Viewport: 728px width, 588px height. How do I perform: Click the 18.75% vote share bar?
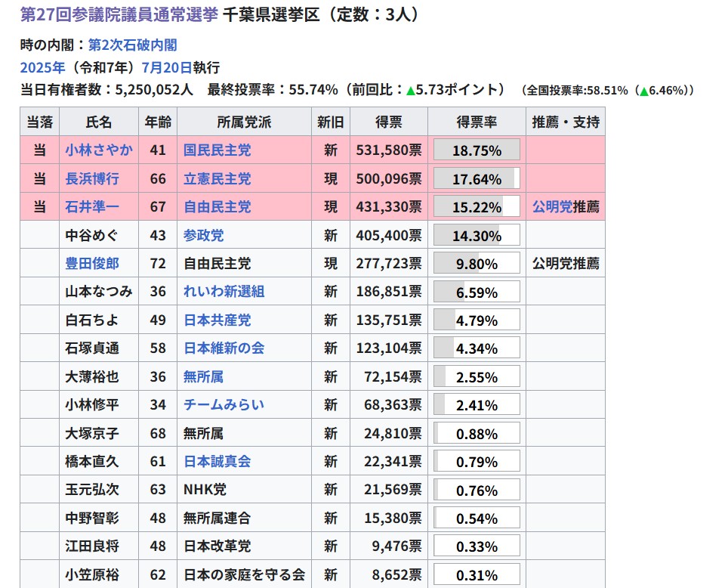(x=477, y=150)
